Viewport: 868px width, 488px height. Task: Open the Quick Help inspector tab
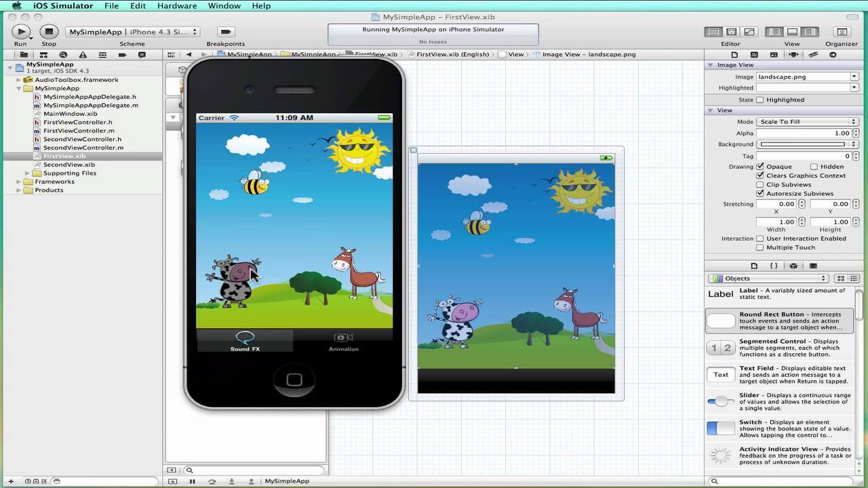754,55
